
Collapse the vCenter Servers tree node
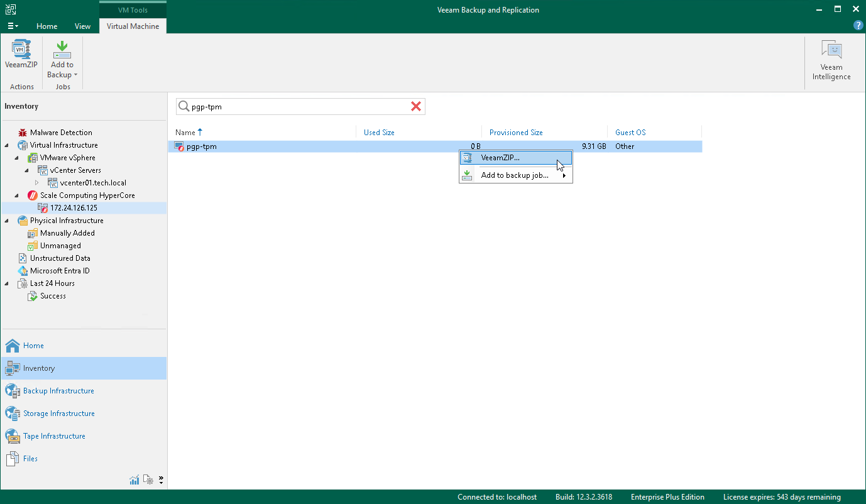click(27, 170)
